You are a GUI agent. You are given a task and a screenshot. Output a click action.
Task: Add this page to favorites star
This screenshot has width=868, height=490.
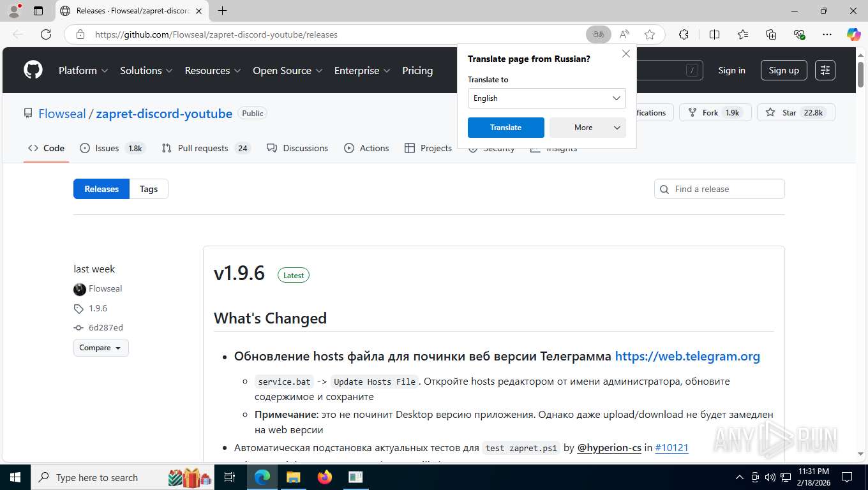coord(650,34)
